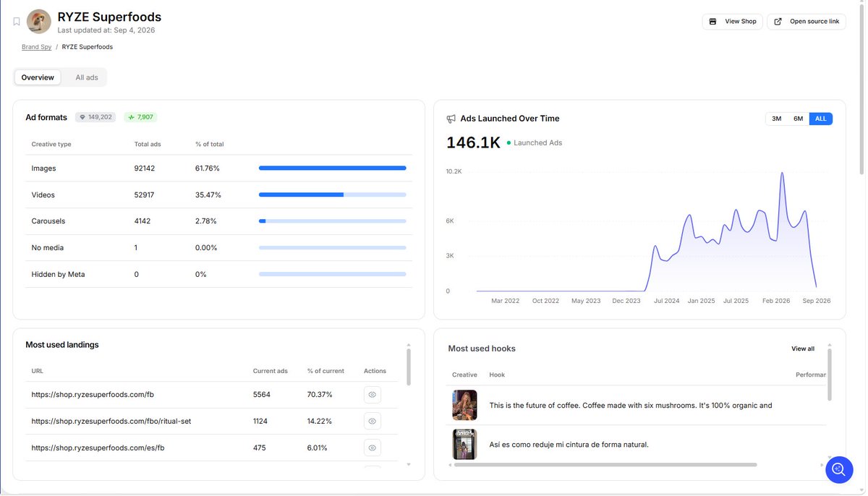This screenshot has width=868, height=496.
Task: Click the 5564 current ads value
Action: pyautogui.click(x=262, y=395)
